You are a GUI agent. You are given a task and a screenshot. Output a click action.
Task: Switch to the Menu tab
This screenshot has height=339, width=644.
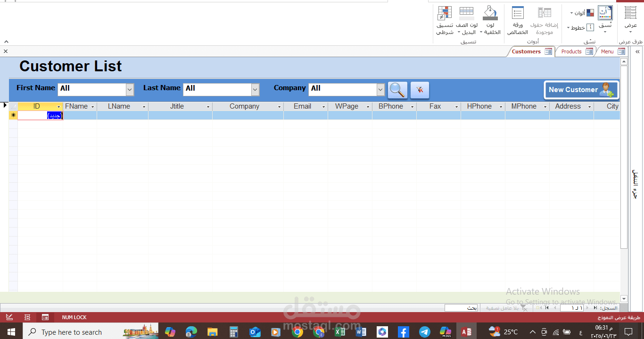pos(612,51)
